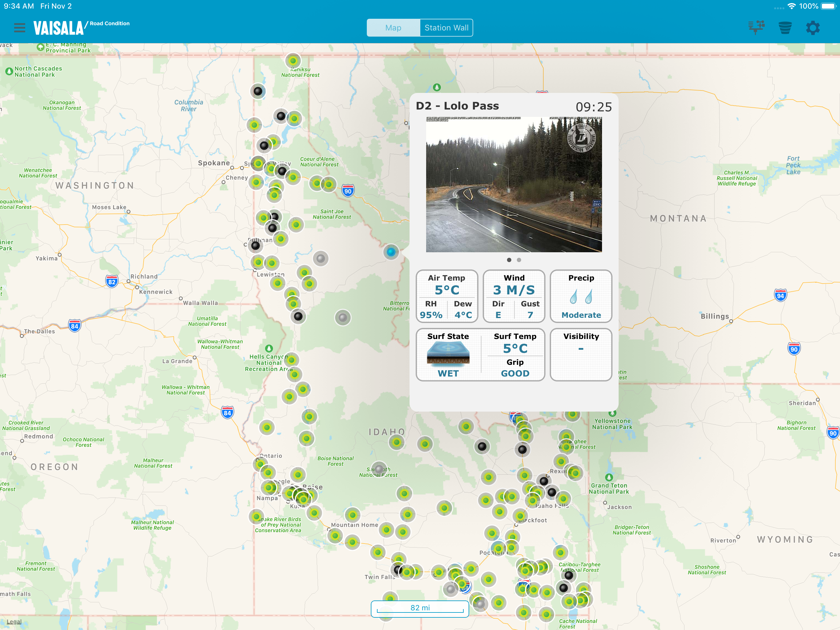The width and height of the screenshot is (840, 630).
Task: Tap the Air Temp tile
Action: pos(446,296)
